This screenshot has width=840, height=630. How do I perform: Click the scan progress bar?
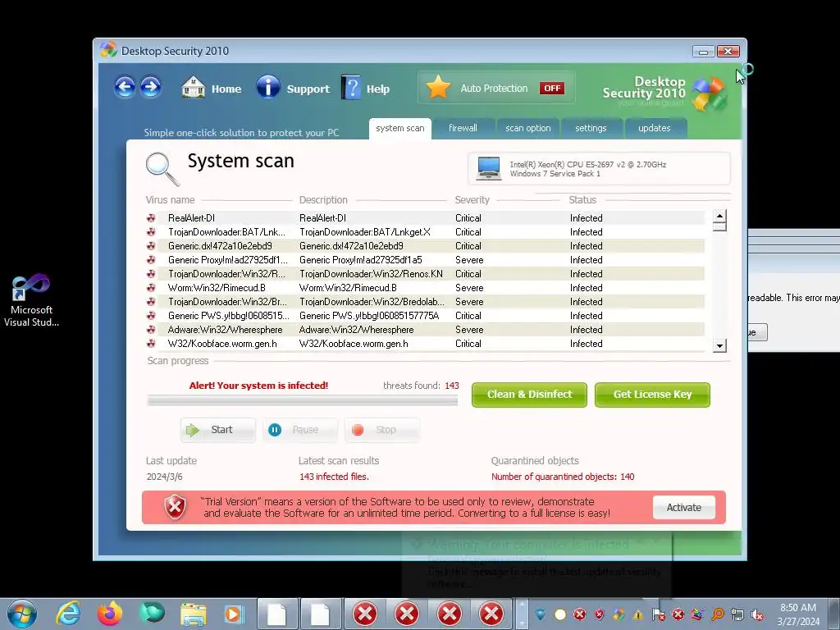pyautogui.click(x=302, y=400)
